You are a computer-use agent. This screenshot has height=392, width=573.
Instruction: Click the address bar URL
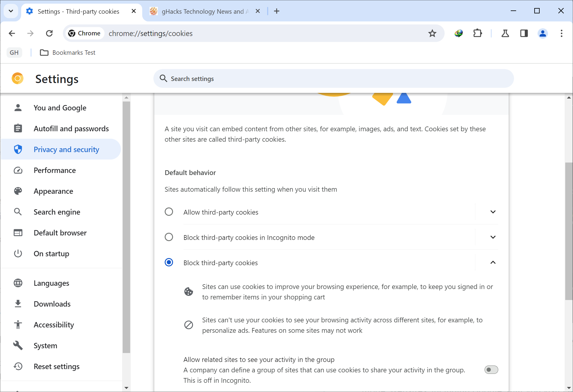151,33
